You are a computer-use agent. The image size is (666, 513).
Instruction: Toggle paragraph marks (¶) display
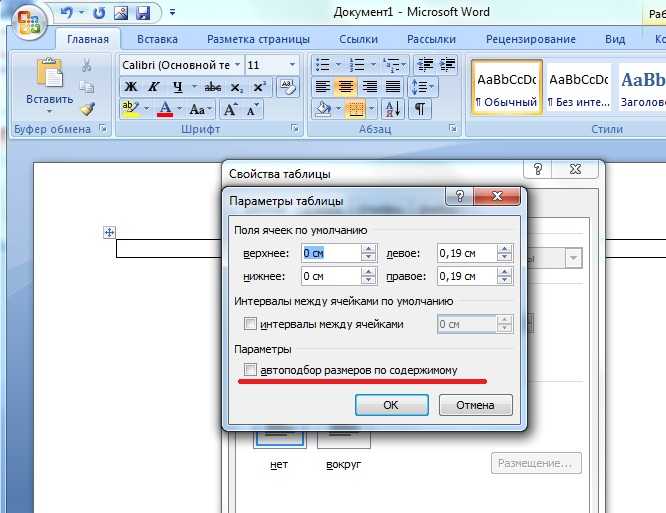coord(420,109)
